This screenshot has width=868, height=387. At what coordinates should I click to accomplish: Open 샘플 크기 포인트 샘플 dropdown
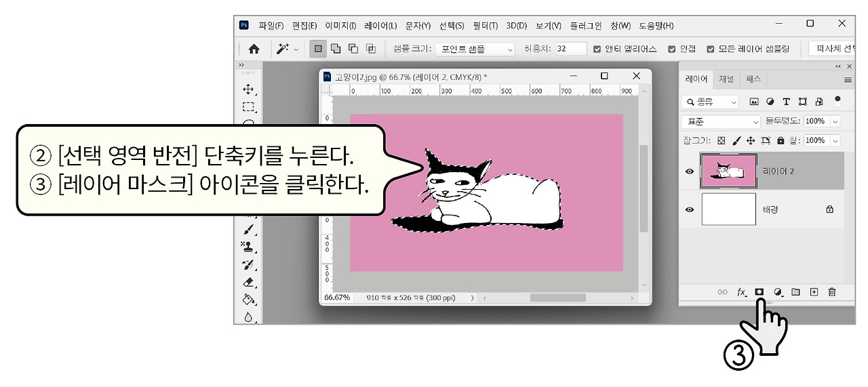tap(475, 49)
